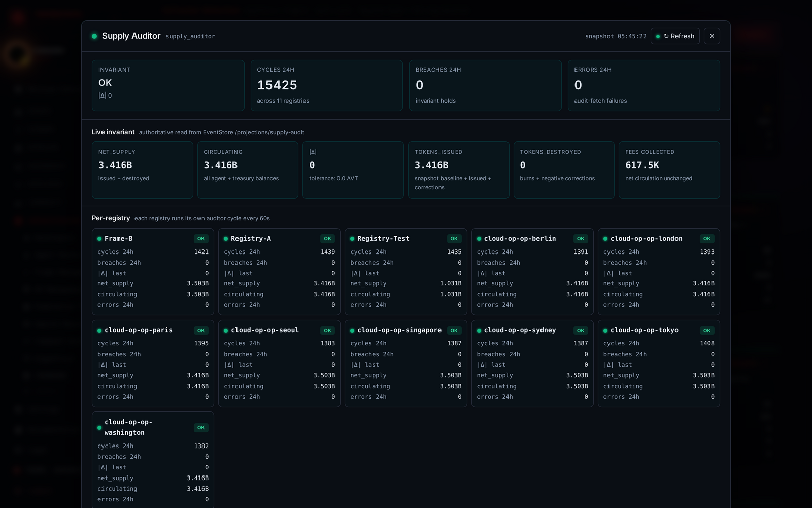
Task: Click the TOKENS_DESTROYED tile label
Action: pyautogui.click(x=550, y=152)
